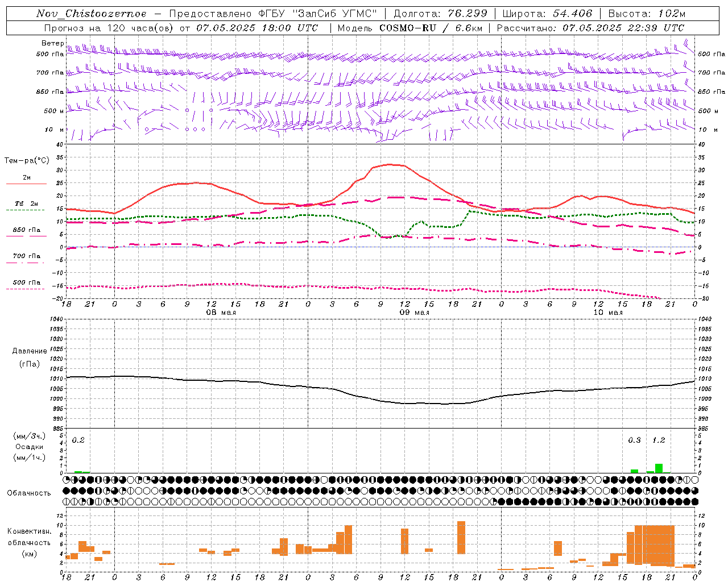Screen dimensions: 728x582
Task: Click the 1.2 precipitation total value
Action: coord(659,440)
